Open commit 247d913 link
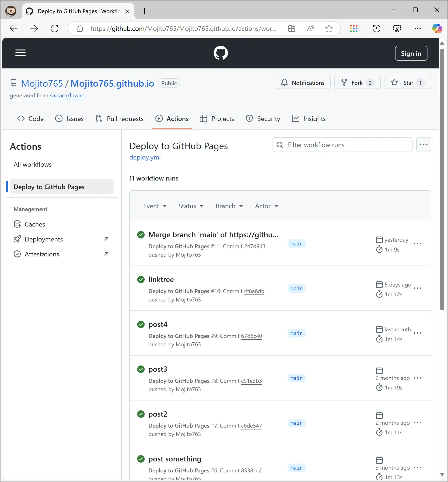Image resolution: width=448 pixels, height=482 pixels. [254, 246]
